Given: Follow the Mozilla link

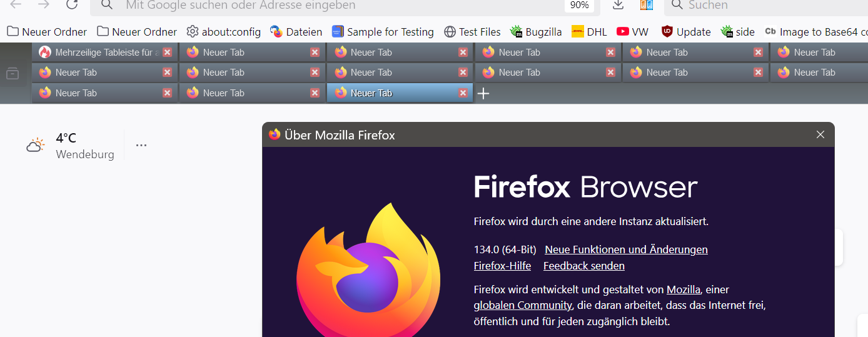Looking at the screenshot, I should [x=684, y=289].
